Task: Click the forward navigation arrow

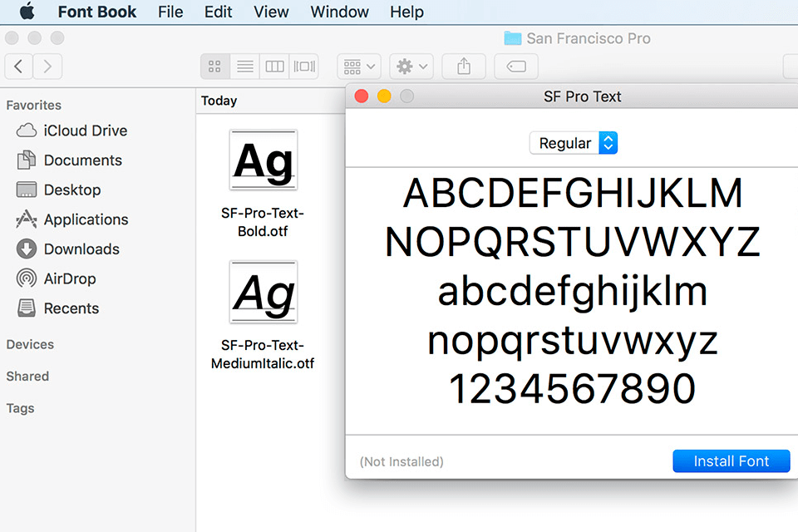Action: pyautogui.click(x=48, y=66)
